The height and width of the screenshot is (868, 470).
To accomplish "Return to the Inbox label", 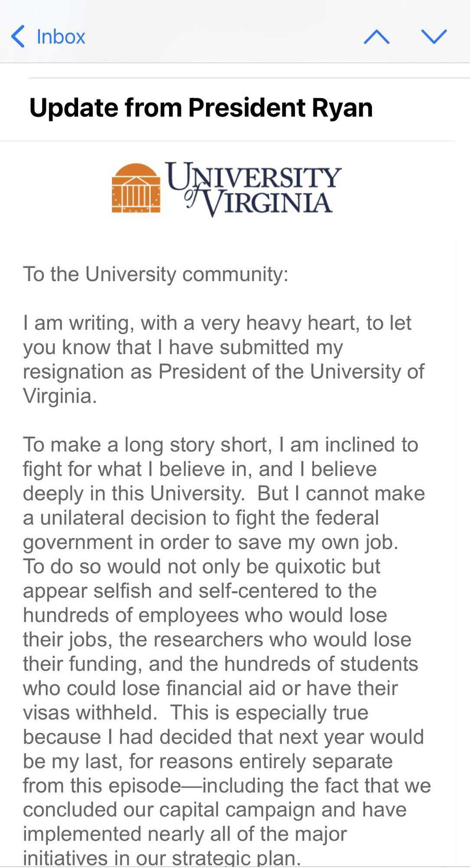I will (x=61, y=37).
